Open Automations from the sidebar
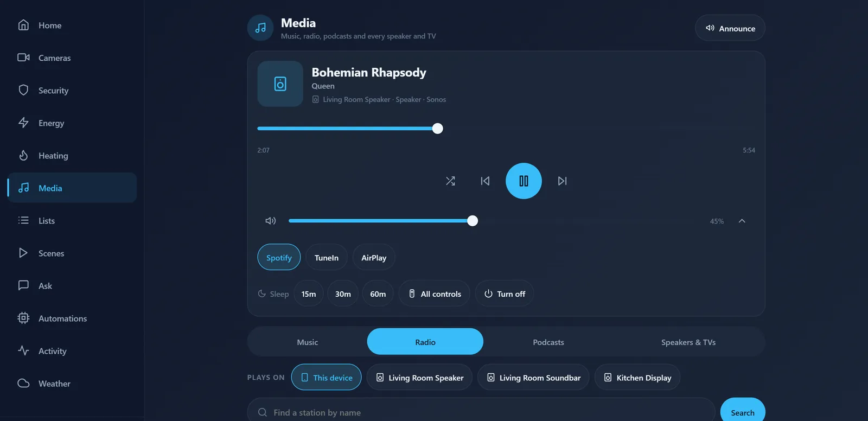Image resolution: width=868 pixels, height=421 pixels. tap(72, 318)
